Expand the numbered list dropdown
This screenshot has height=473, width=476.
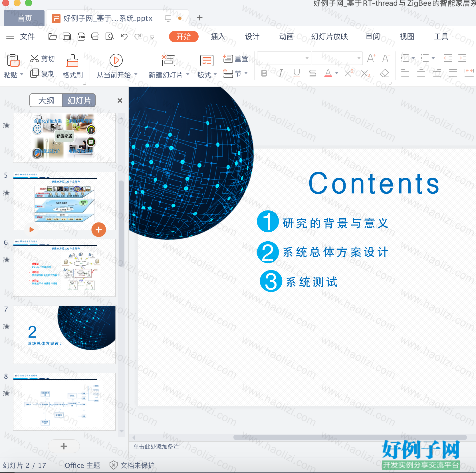click(x=433, y=58)
